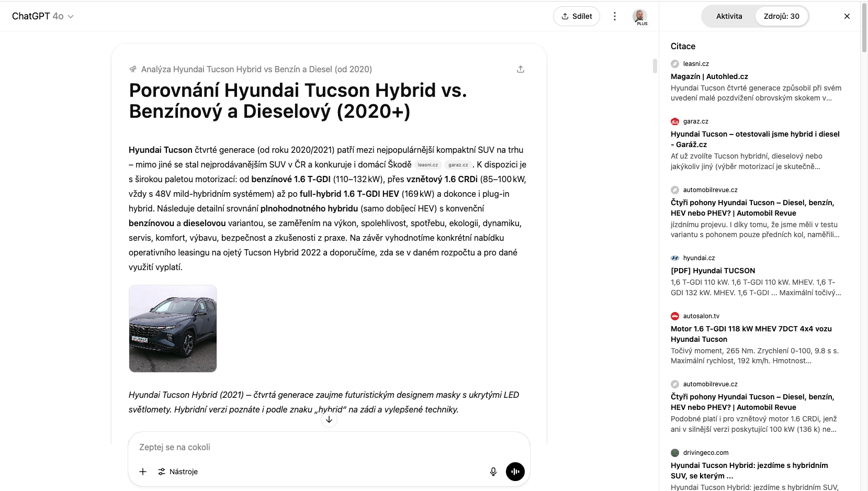
Task: Click the garaz.cz favicon in sources list
Action: (x=675, y=121)
